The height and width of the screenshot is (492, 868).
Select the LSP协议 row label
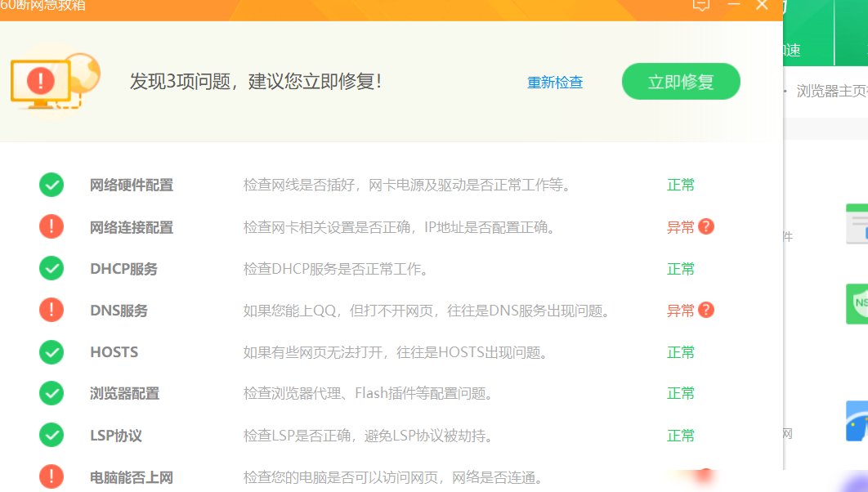click(x=116, y=436)
